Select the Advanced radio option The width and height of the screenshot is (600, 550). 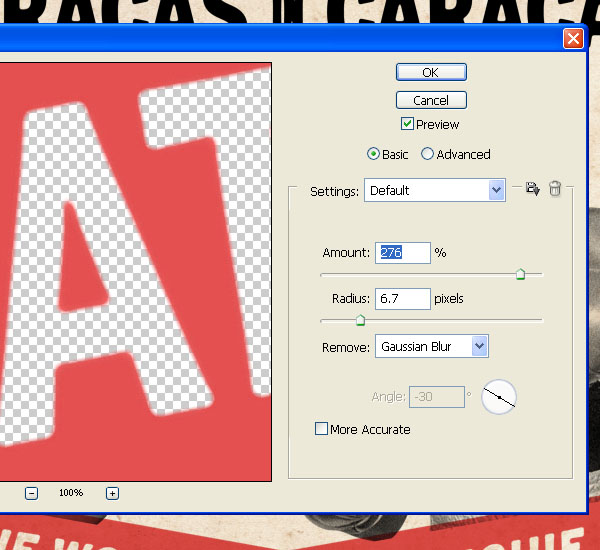427,154
